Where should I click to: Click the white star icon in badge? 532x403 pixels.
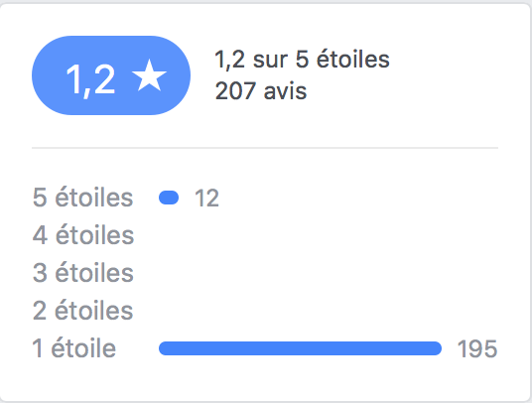point(149,75)
